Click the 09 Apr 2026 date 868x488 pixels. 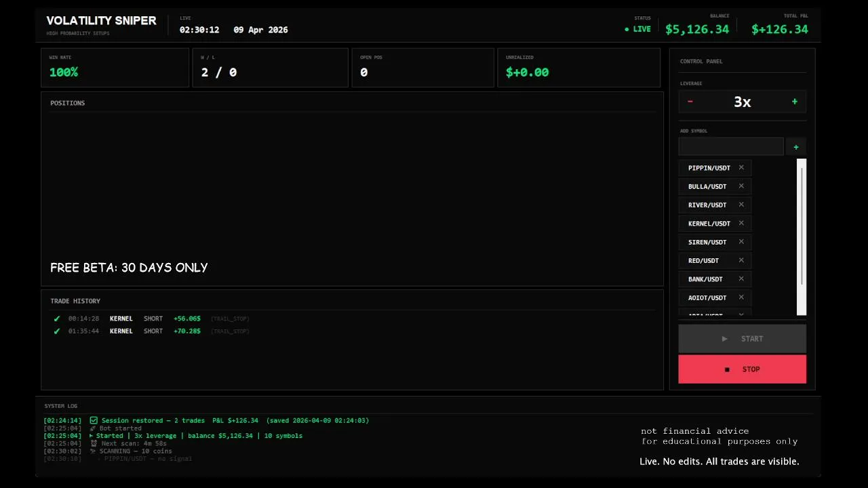pos(261,30)
